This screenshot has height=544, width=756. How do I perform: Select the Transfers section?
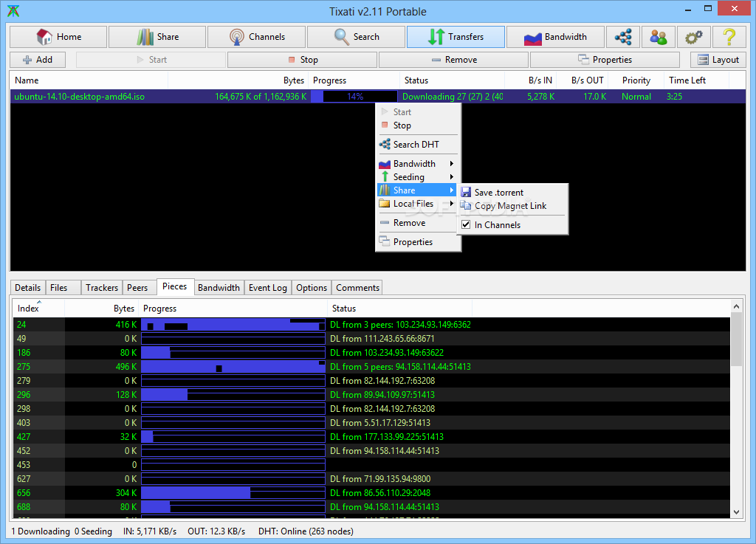pyautogui.click(x=456, y=37)
